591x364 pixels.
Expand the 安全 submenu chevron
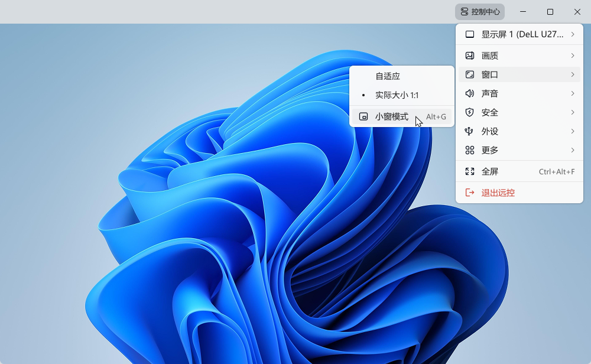[x=573, y=112]
